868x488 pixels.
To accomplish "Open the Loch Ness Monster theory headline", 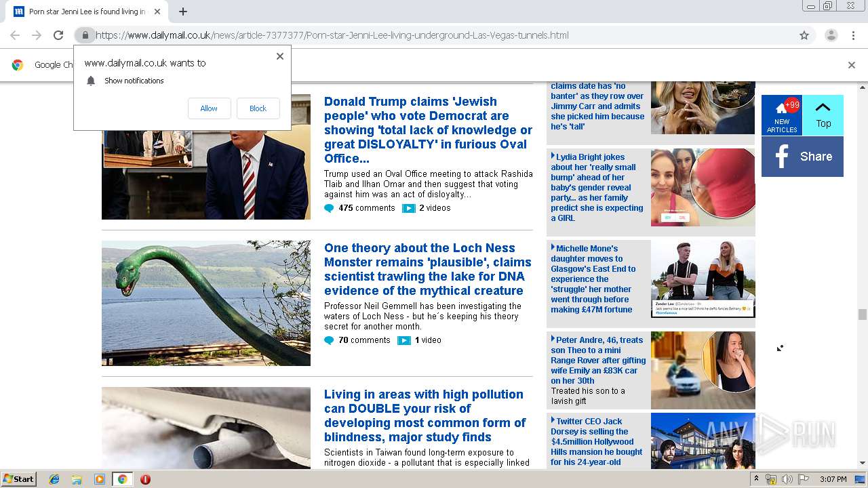I will point(427,269).
